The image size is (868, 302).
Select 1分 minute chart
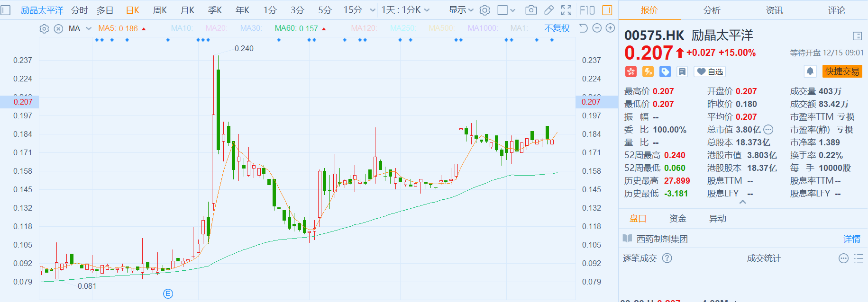(270, 10)
